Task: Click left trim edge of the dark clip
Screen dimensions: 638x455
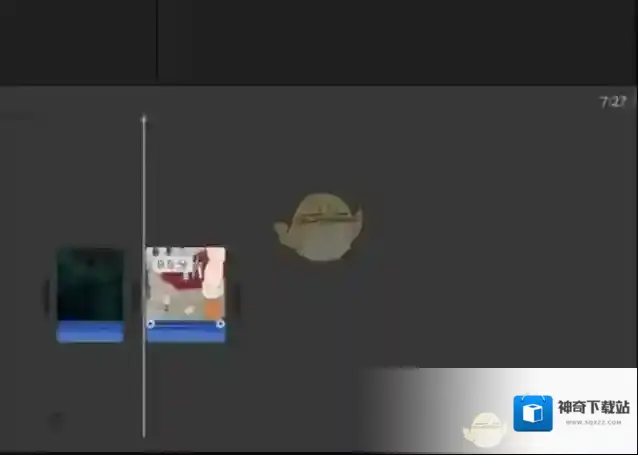Action: coord(46,296)
